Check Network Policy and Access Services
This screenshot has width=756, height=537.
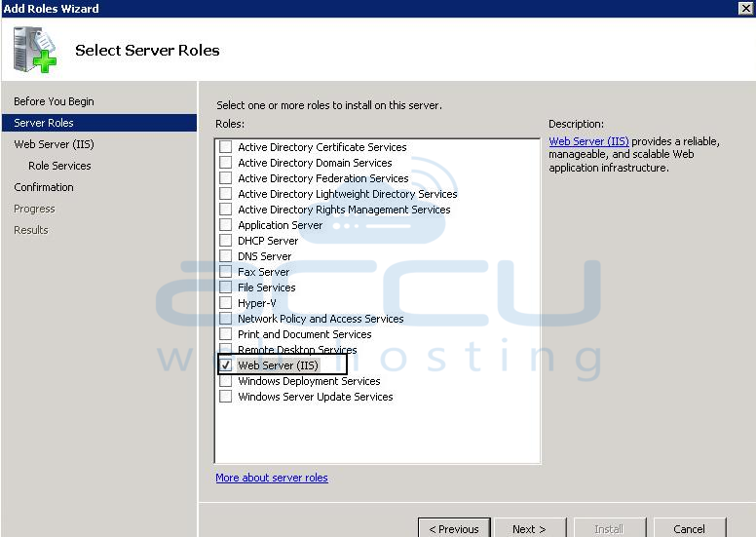tap(225, 319)
